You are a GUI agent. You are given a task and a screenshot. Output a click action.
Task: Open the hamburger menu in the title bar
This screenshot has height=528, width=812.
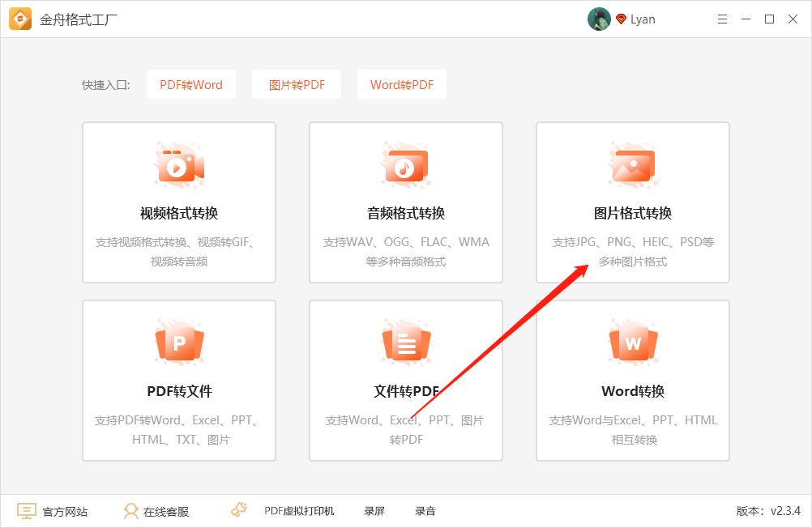tap(721, 19)
